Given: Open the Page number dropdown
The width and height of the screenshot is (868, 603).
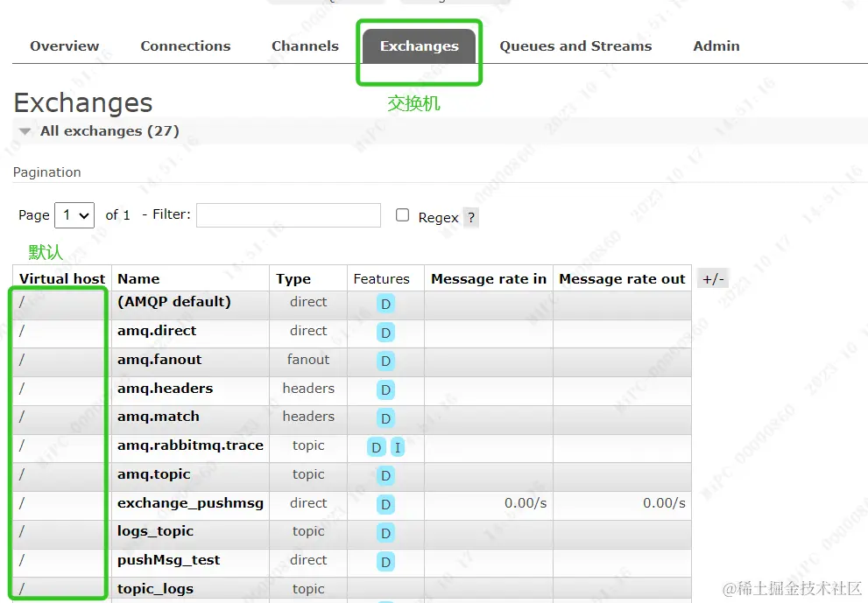Looking at the screenshot, I should 74,215.
